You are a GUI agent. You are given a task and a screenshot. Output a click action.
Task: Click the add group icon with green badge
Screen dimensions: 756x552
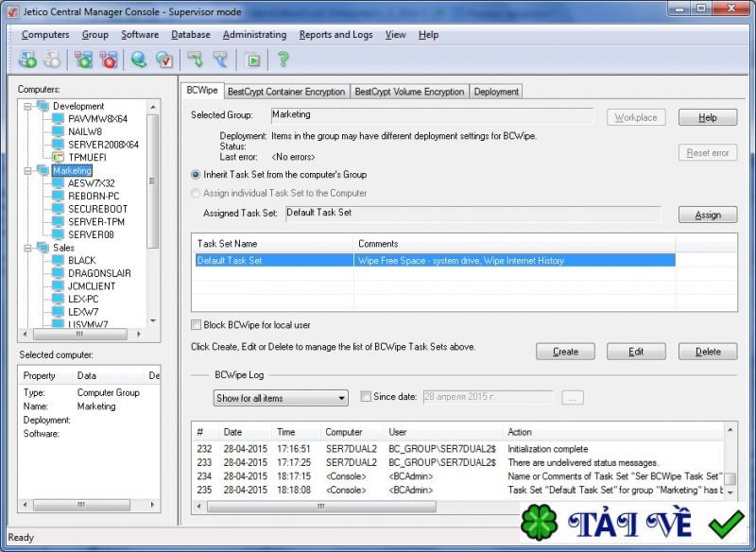[84, 60]
